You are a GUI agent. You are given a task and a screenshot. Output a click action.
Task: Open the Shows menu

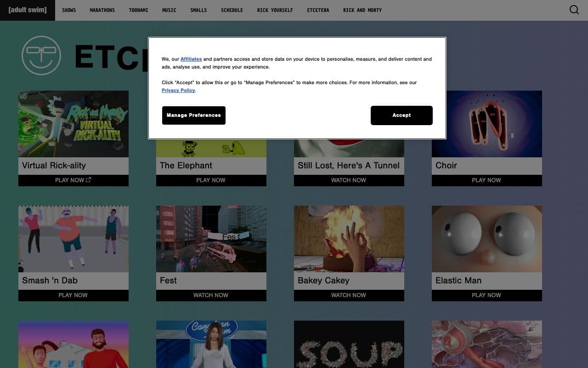(x=69, y=10)
